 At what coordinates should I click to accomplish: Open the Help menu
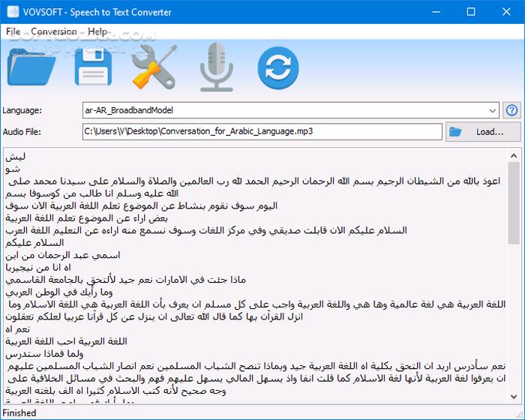coord(97,31)
